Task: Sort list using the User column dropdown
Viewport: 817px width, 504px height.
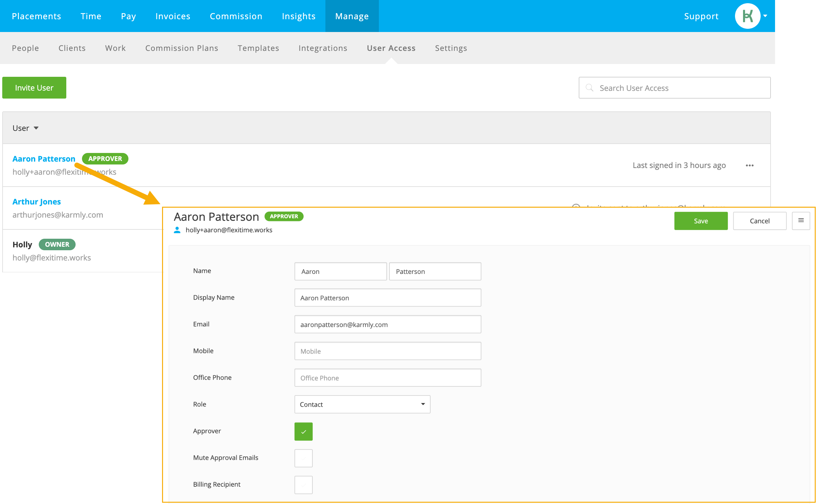Action: [x=26, y=128]
